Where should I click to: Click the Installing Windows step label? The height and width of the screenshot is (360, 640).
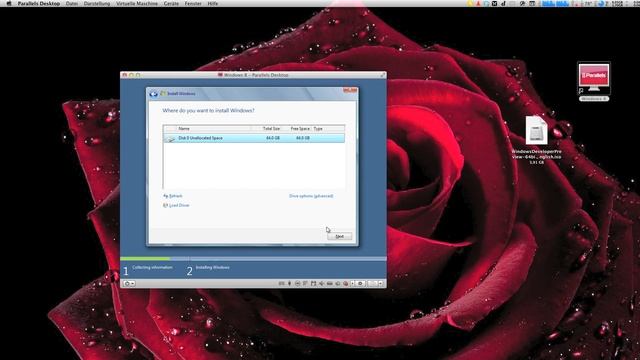coord(212,267)
